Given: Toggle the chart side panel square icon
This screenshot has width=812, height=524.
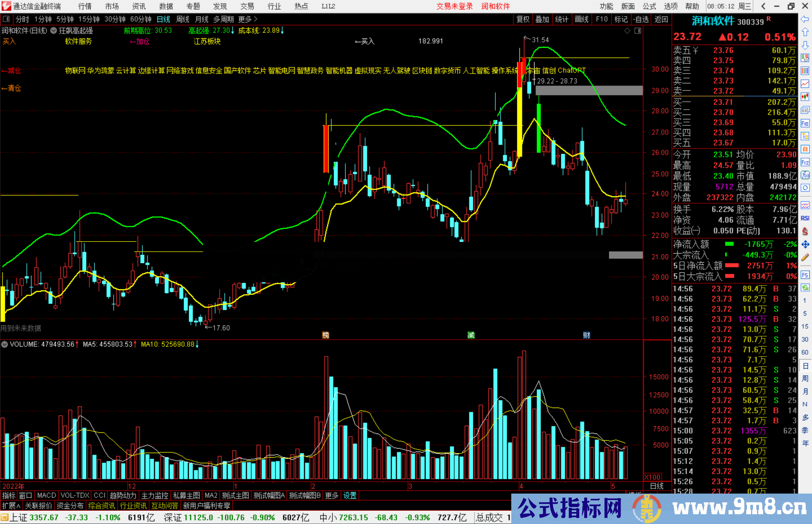Looking at the screenshot, I should tap(638, 31).
